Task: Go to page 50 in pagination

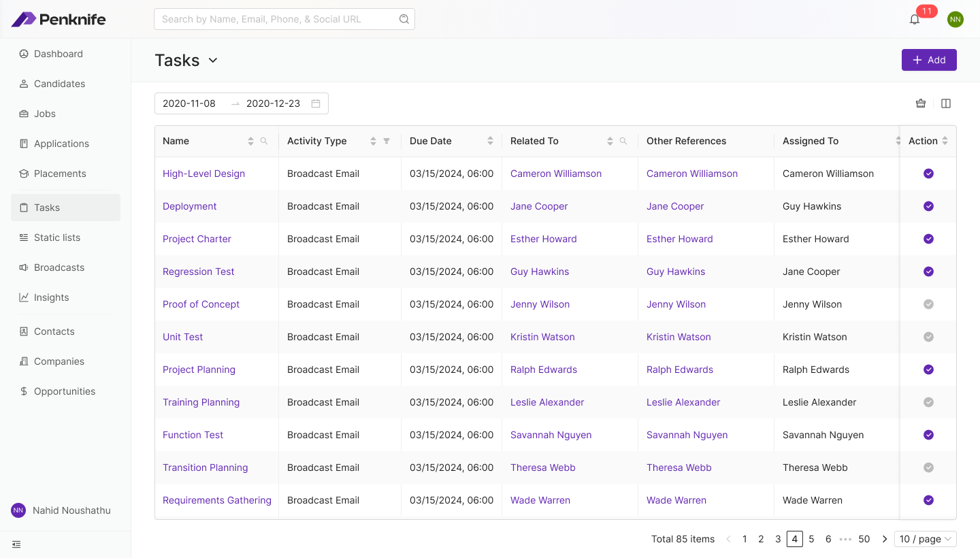Action: pos(864,539)
